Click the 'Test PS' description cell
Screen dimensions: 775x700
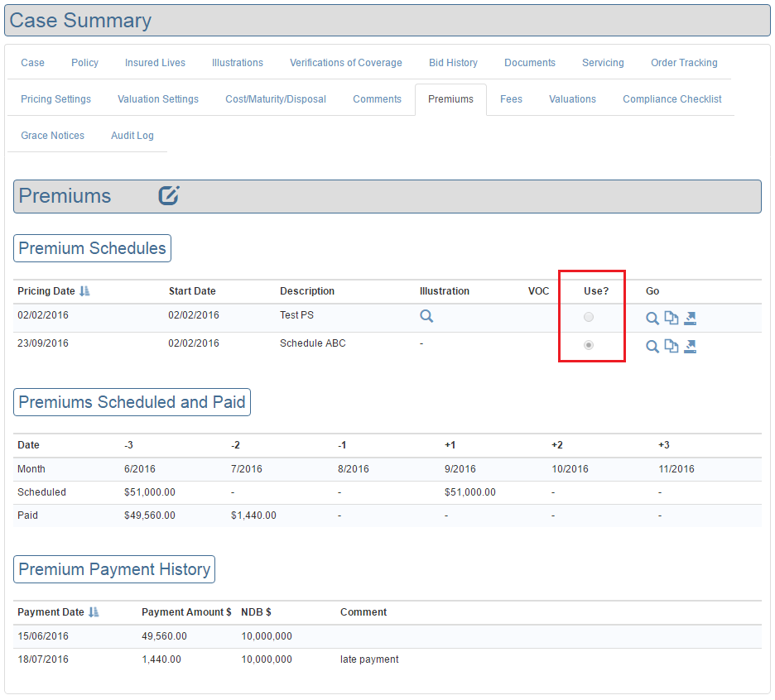[296, 315]
